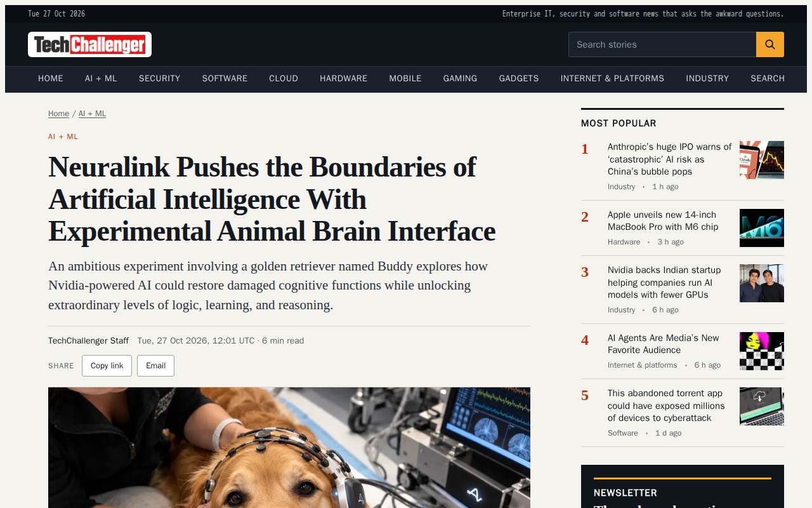Viewport: 812px width, 508px height.
Task: Open INTERNET & PLATFORMS section
Action: (612, 79)
